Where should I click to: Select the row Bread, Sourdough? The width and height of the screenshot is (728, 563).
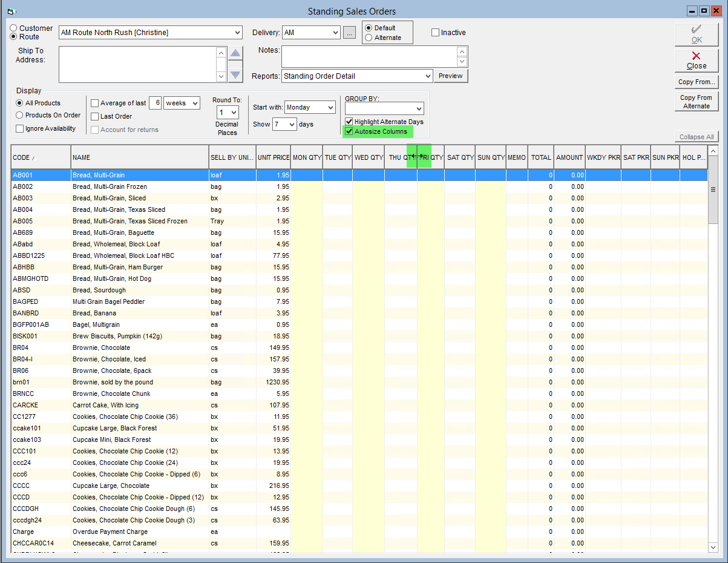click(359, 290)
